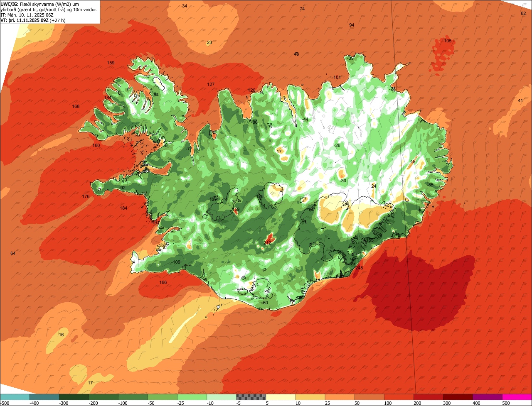Click the legend tick label '-25'
Image resolution: width=532 pixels, height=406 pixels.
click(180, 403)
